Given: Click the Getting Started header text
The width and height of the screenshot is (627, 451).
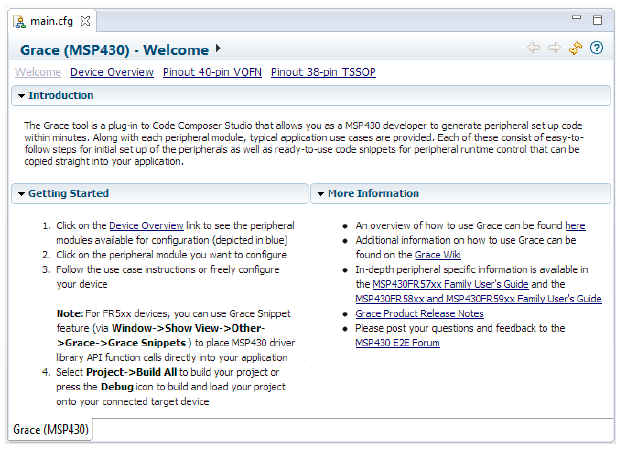Looking at the screenshot, I should click(68, 194).
